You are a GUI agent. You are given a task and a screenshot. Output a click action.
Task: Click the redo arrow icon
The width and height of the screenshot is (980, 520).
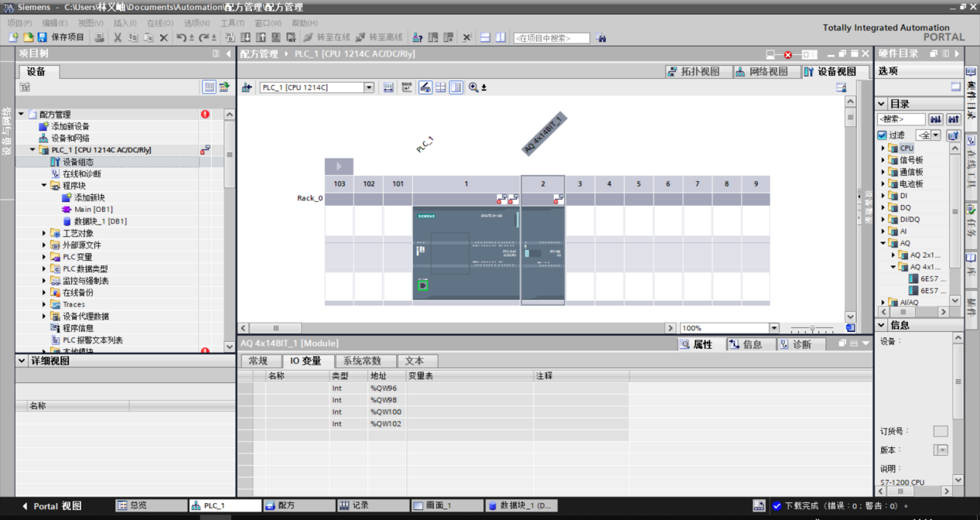tap(204, 37)
